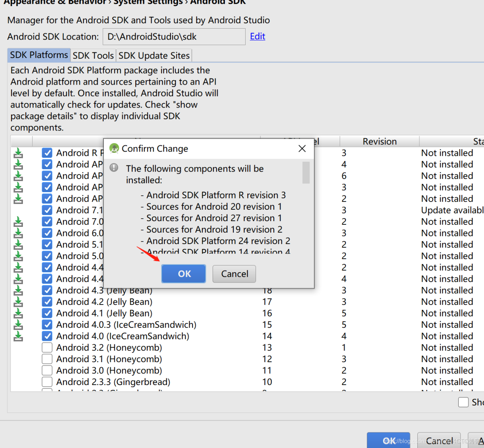Select 'Android 4.2 (Jelly Bean)' row text
Screen dimensions: 484x448
104,302
